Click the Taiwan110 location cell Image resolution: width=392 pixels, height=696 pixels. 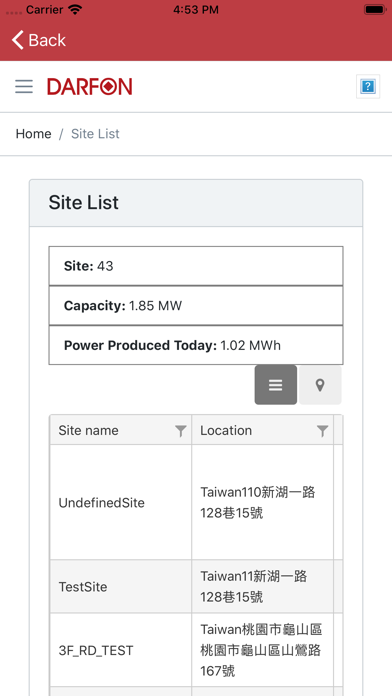pyautogui.click(x=262, y=502)
